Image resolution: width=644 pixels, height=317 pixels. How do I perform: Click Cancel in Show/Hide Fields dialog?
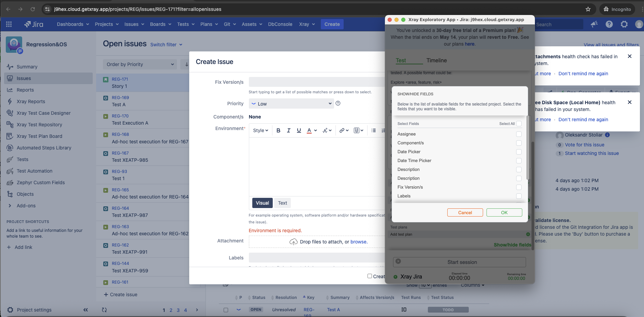tap(465, 212)
